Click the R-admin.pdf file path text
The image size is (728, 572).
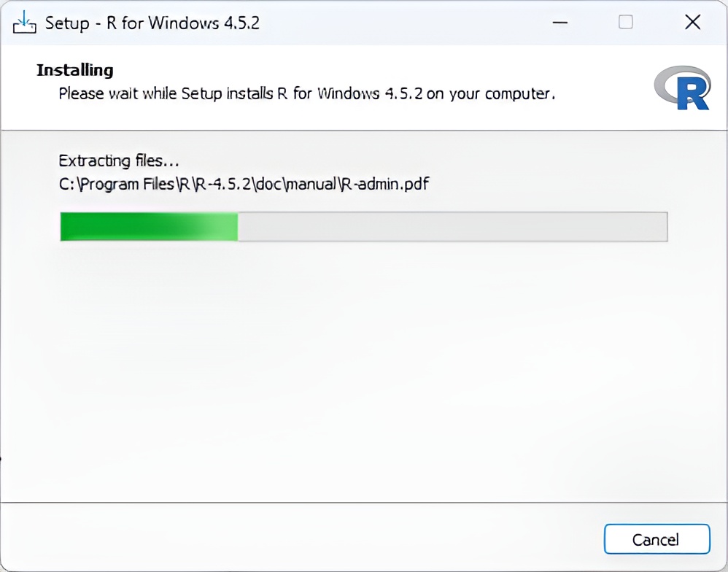387,184
